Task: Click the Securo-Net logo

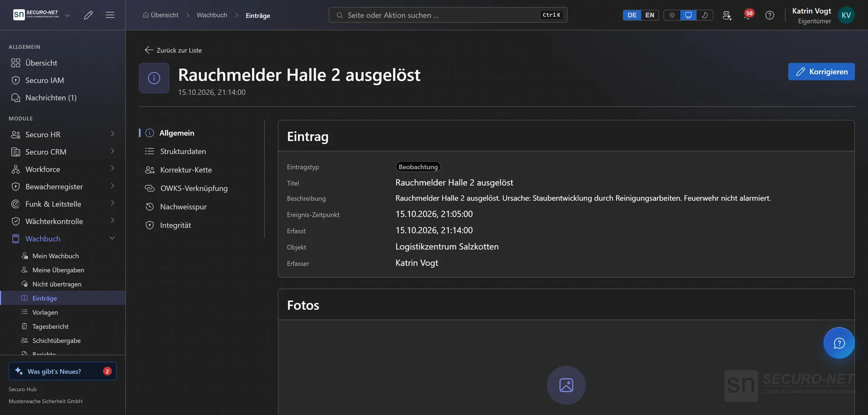Action: coord(36,15)
